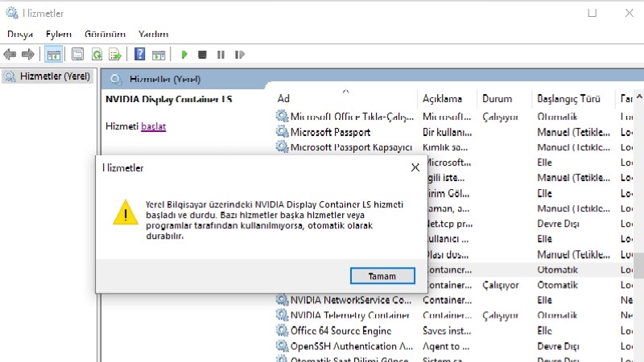644x362 pixels.
Task: Select the Office 64 Source Engine service
Action: (341, 331)
